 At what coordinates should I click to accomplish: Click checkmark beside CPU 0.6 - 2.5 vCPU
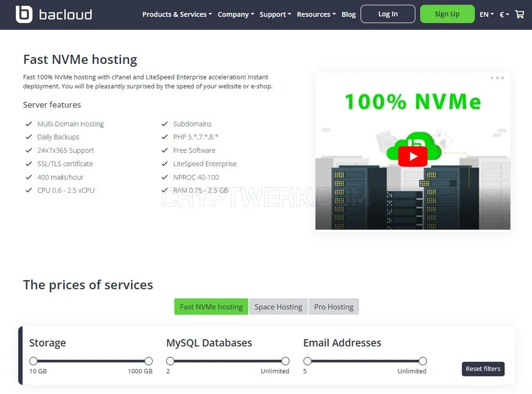pyautogui.click(x=29, y=190)
